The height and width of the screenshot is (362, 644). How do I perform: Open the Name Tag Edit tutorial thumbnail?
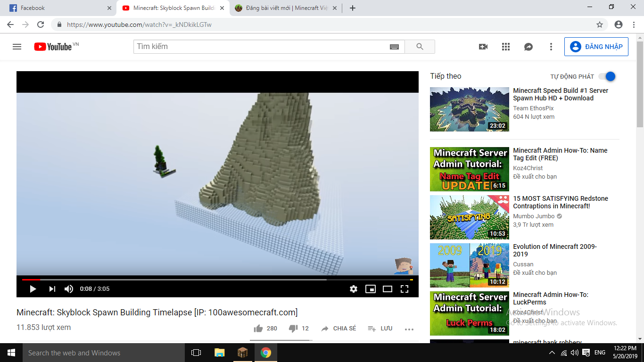tap(470, 169)
